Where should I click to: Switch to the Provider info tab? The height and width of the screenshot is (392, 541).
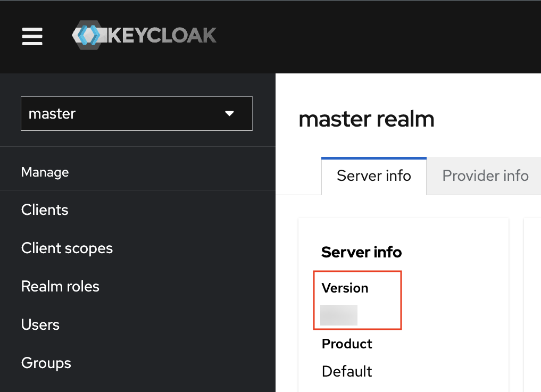[x=485, y=176]
